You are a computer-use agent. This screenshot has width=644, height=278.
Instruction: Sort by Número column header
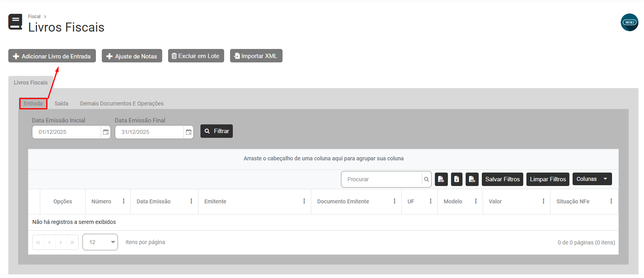coord(101,201)
